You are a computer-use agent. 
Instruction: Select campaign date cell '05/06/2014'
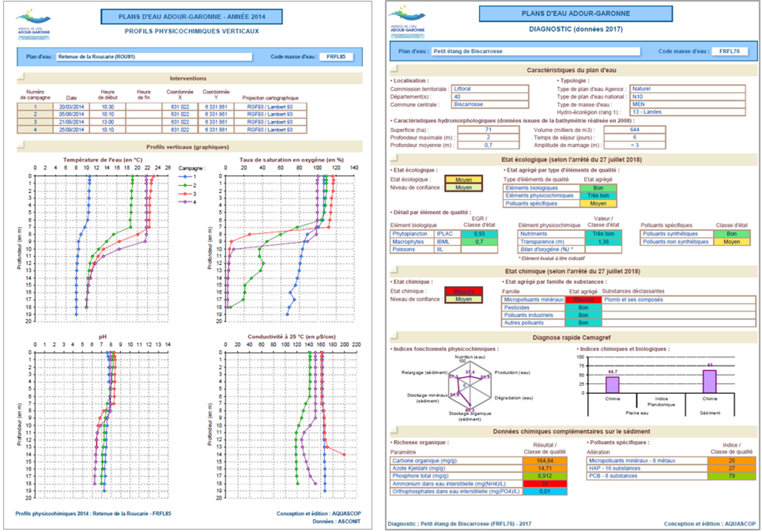tap(71, 114)
